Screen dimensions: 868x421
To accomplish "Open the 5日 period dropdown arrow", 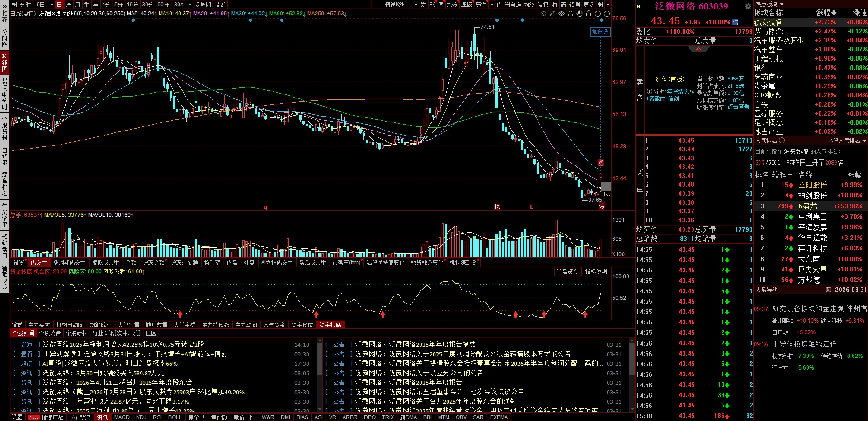I will [52, 5].
